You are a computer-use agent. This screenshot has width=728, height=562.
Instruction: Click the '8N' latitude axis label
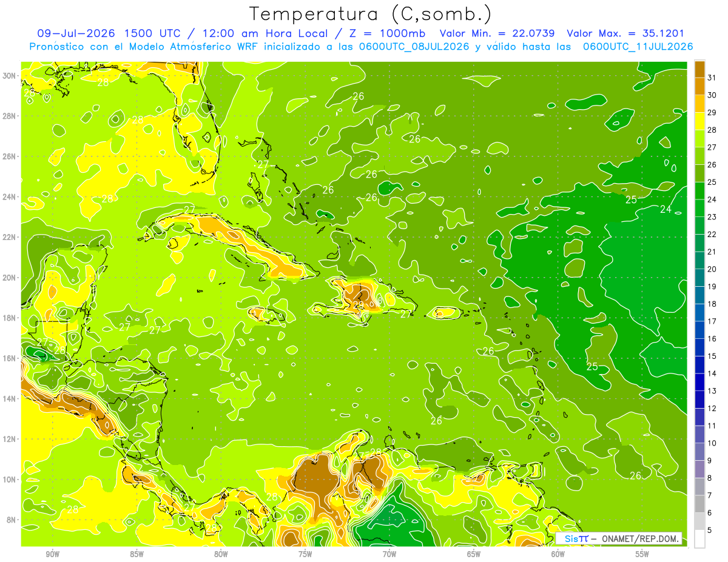pyautogui.click(x=12, y=520)
